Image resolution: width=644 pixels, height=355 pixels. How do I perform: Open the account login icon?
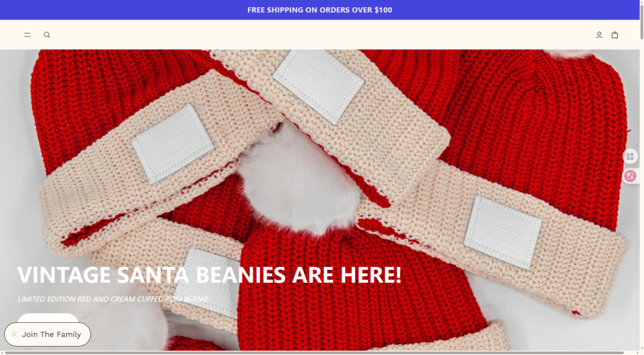click(599, 35)
